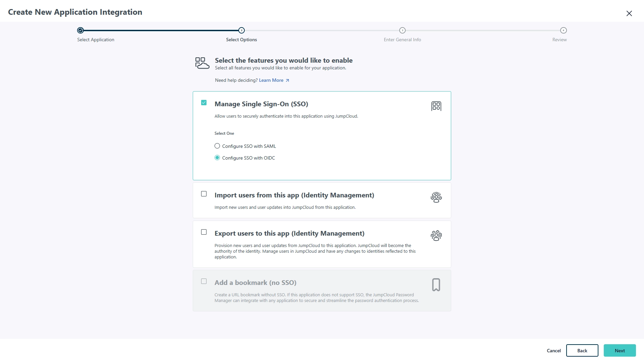
Task: Click the bookmark icon
Action: point(436,285)
